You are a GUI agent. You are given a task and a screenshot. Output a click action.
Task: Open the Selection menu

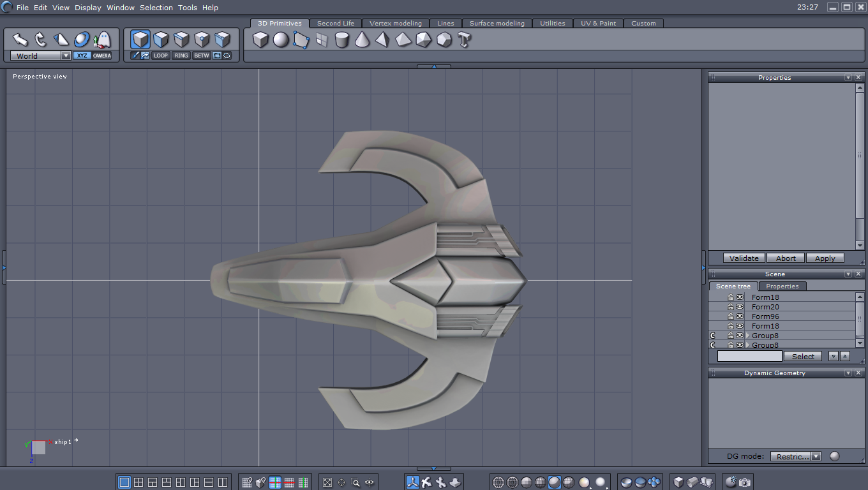point(156,8)
